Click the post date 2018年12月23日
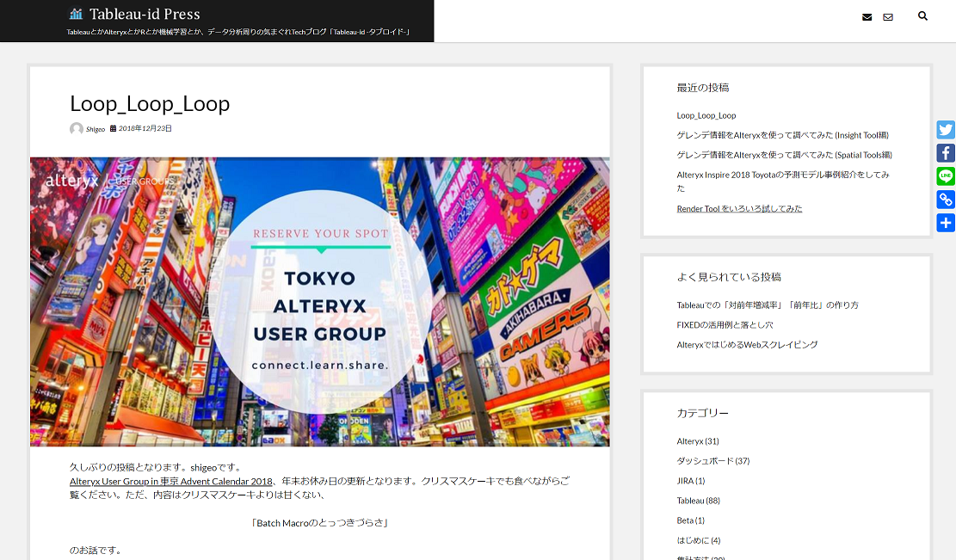 145,128
